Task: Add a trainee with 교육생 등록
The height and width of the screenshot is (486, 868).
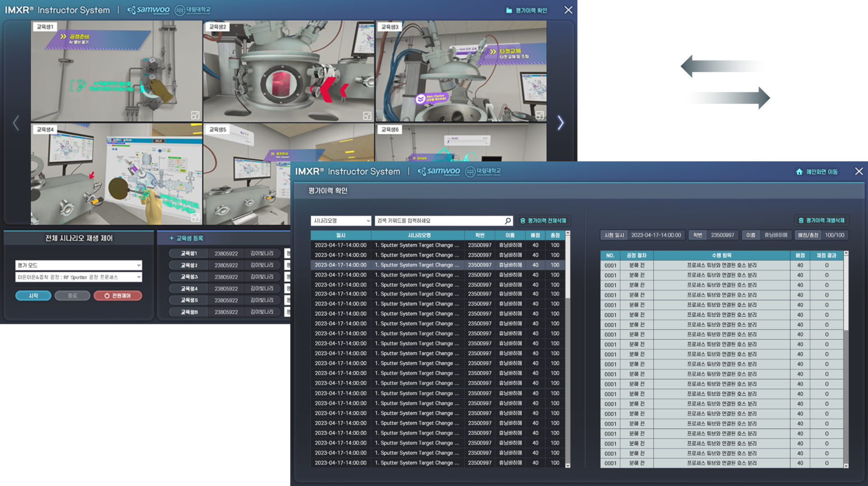Action: click(186, 238)
